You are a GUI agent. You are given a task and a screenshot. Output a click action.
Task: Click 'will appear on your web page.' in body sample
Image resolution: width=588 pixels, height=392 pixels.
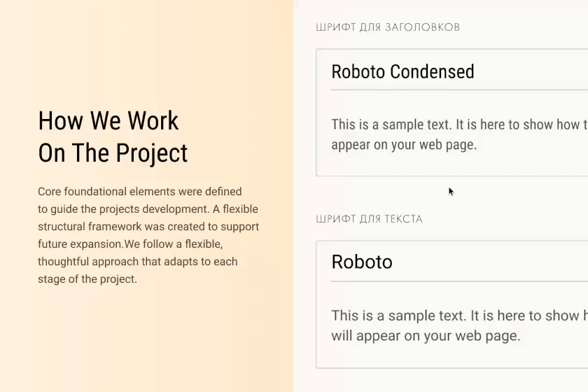pyautogui.click(x=426, y=335)
